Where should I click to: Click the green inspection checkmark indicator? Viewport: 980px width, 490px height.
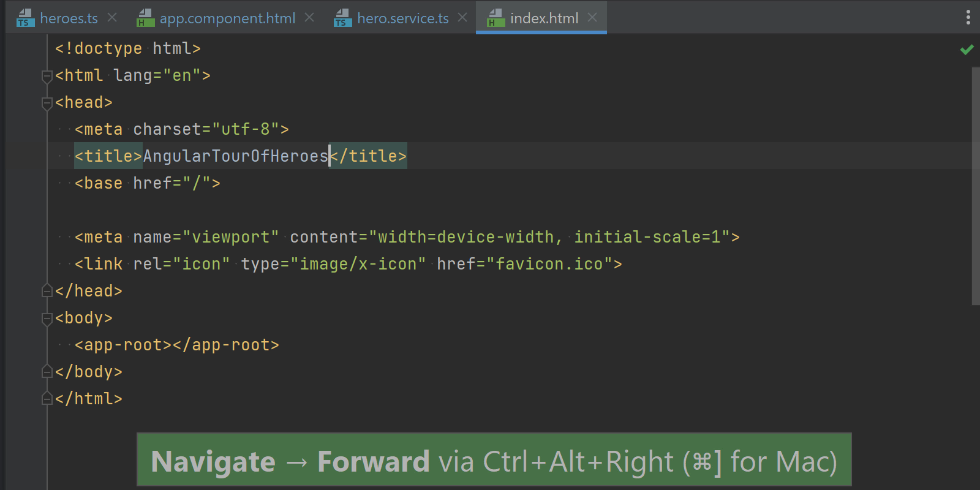coord(967,50)
